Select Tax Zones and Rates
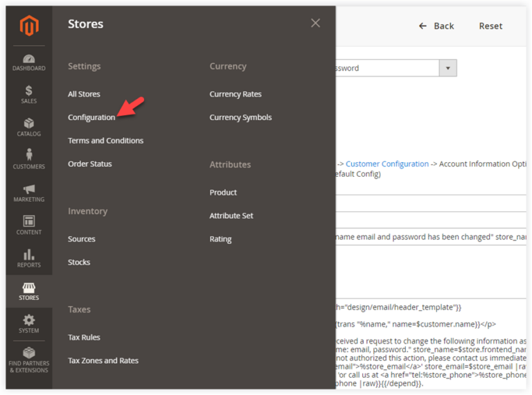 click(103, 360)
